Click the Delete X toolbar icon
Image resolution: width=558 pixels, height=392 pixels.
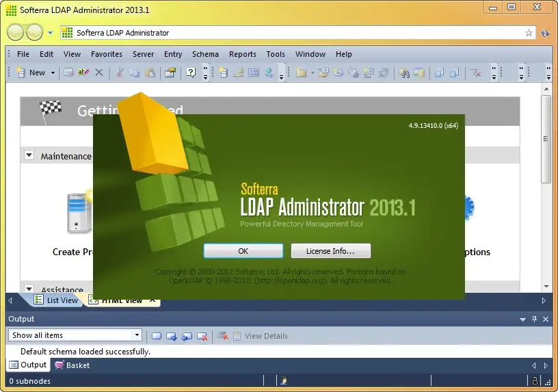click(99, 73)
